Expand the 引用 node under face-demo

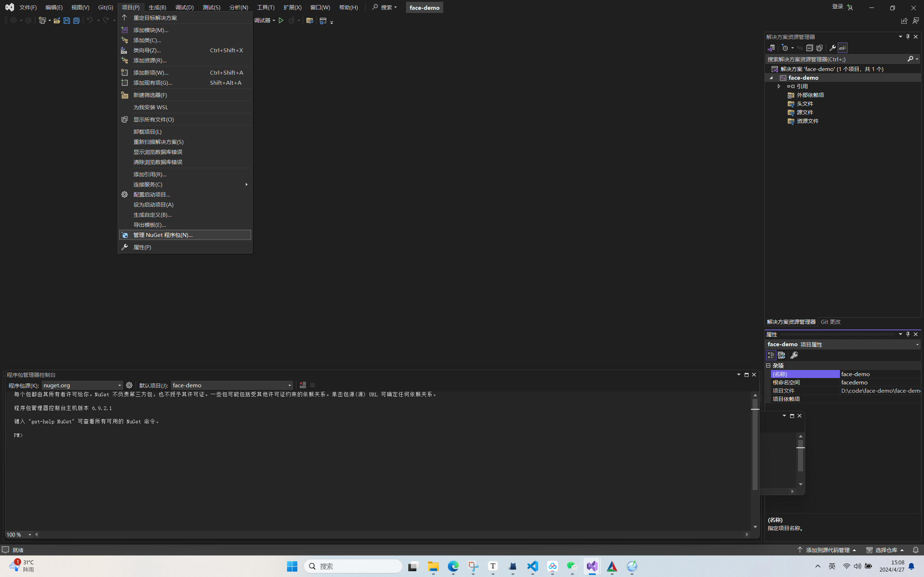click(779, 86)
